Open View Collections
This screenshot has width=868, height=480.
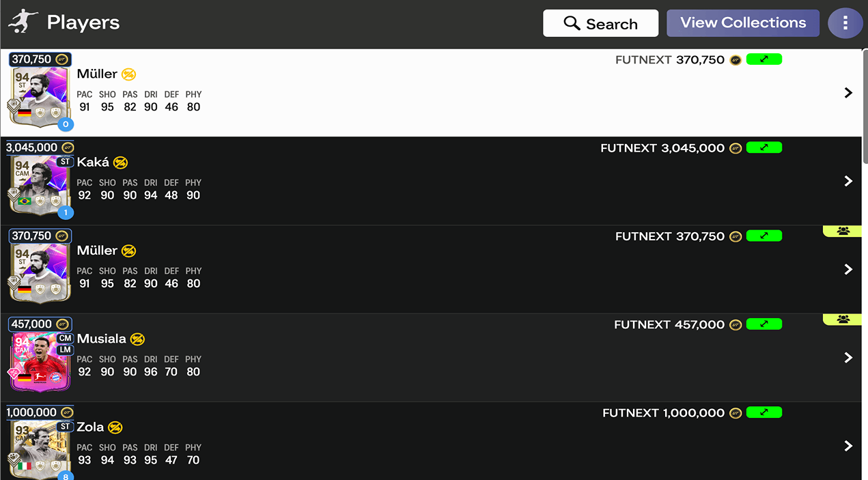(x=743, y=23)
